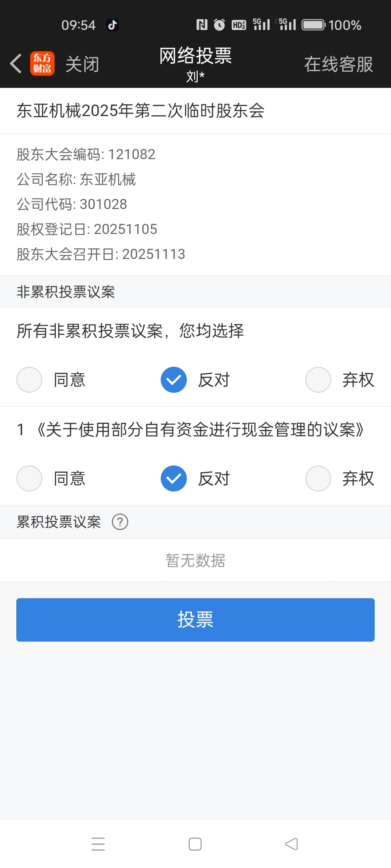Tap the NFC status icon

202,25
